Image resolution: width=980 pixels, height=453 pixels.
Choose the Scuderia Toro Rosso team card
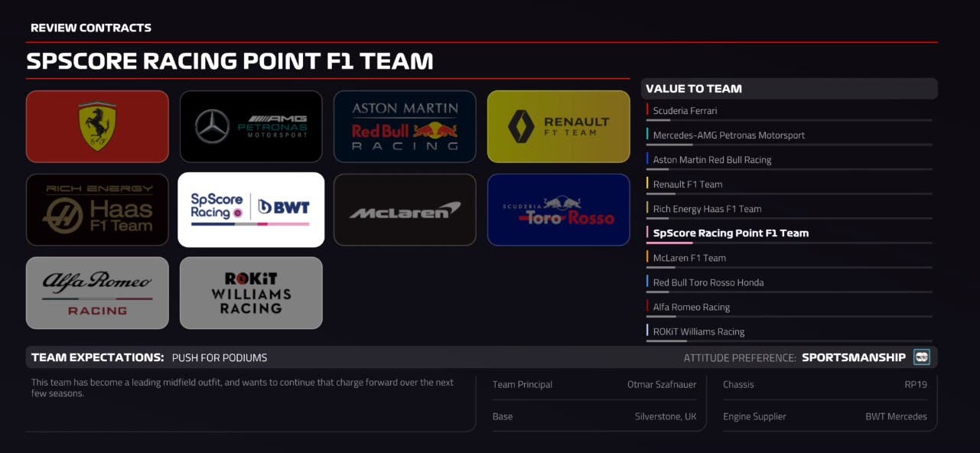pos(558,210)
